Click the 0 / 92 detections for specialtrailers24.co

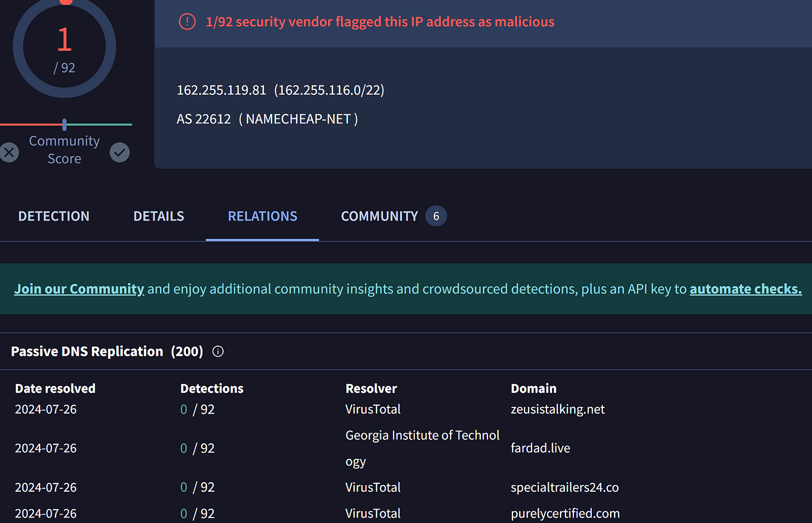[197, 487]
